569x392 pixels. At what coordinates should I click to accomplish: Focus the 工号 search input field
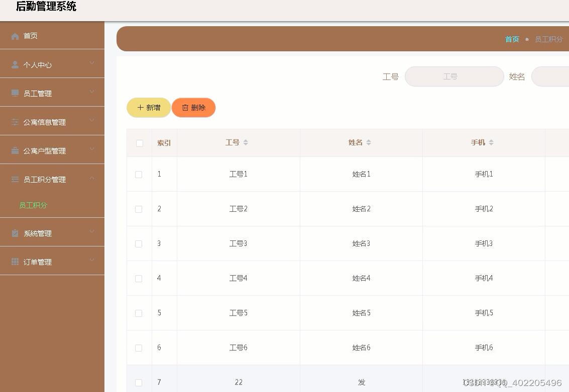454,77
